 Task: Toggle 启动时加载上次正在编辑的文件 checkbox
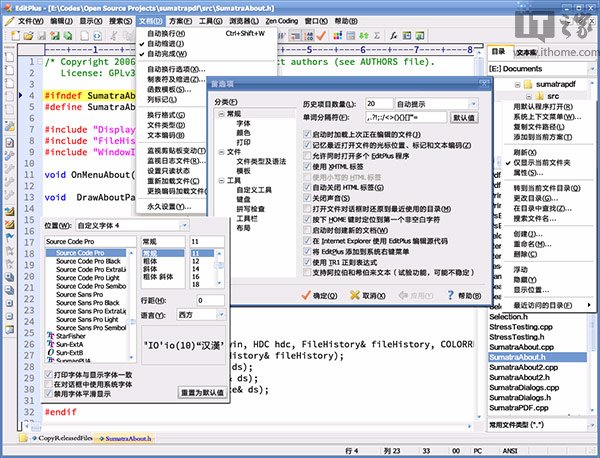tap(307, 134)
